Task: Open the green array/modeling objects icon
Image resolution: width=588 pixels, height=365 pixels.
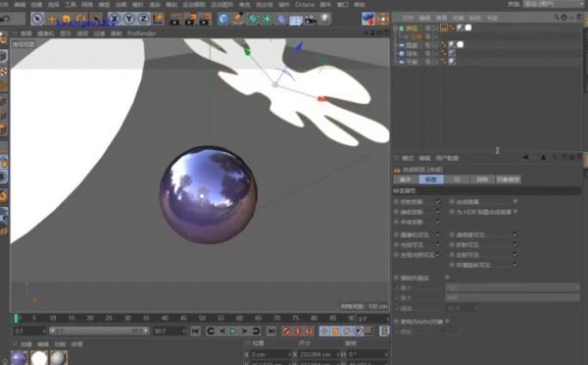Action: pyautogui.click(x=267, y=19)
